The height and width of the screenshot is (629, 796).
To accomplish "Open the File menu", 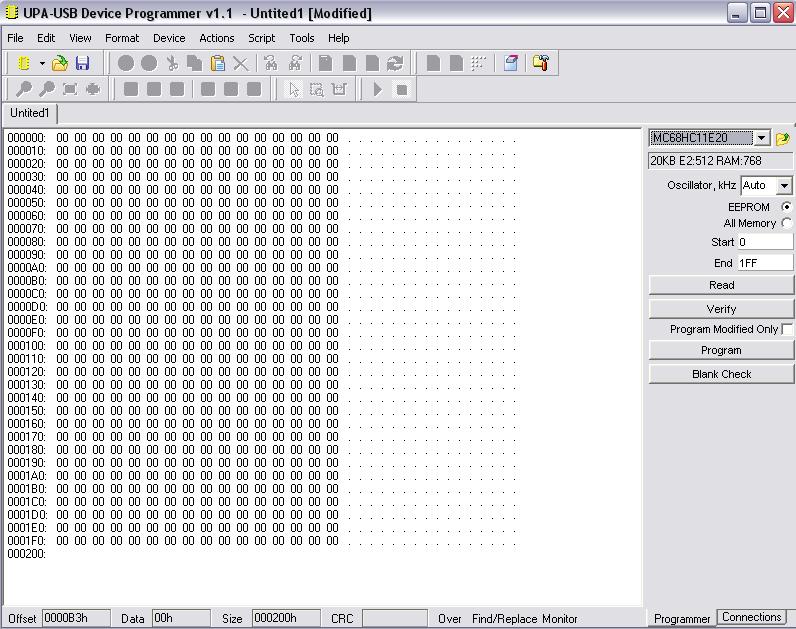I will point(15,38).
